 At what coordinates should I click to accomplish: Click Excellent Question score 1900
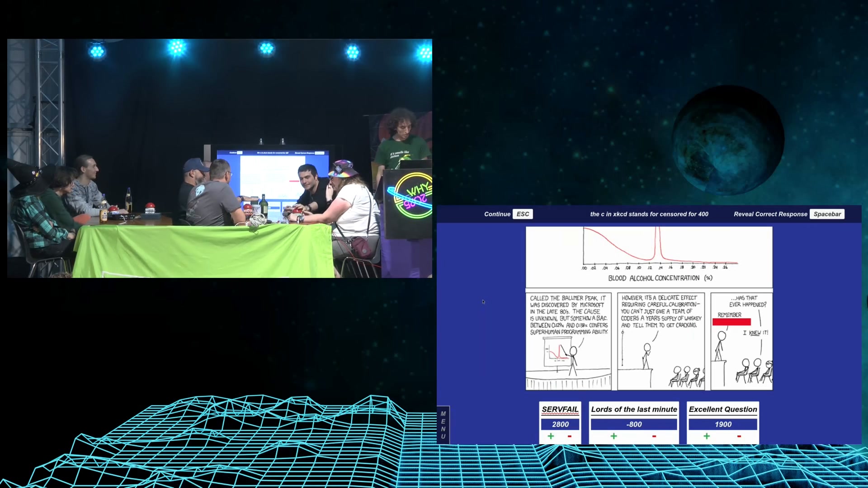[x=723, y=424]
